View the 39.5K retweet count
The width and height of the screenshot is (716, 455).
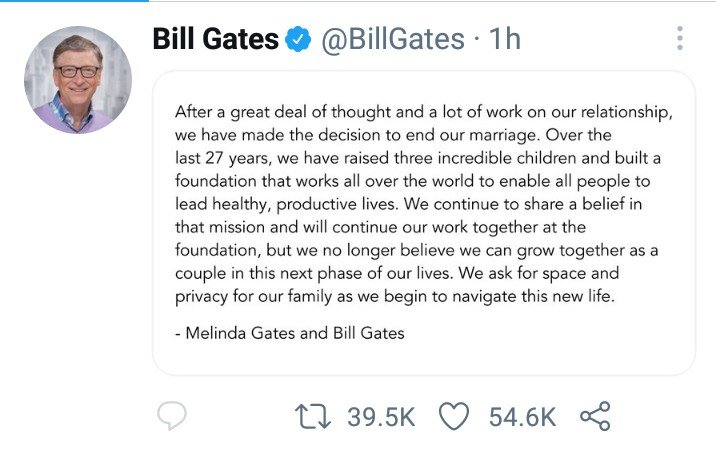(381, 417)
